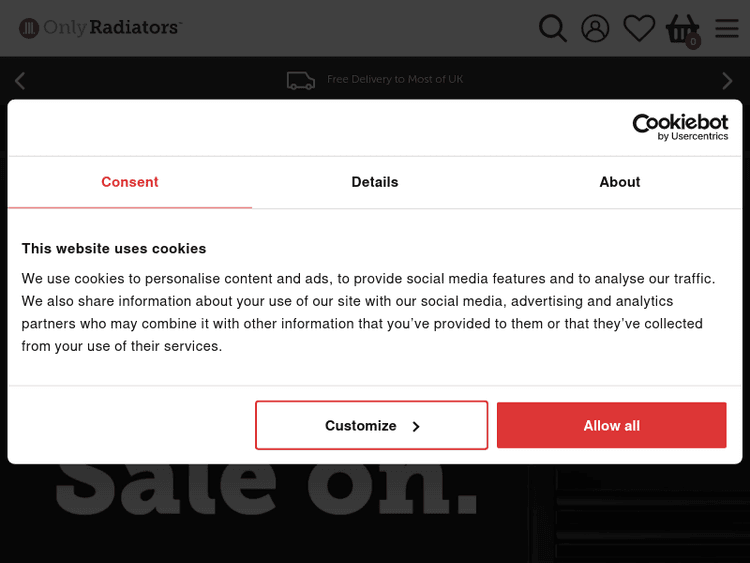Click the Cookiebot by Usercentrics logo
750x563 pixels.
680,127
